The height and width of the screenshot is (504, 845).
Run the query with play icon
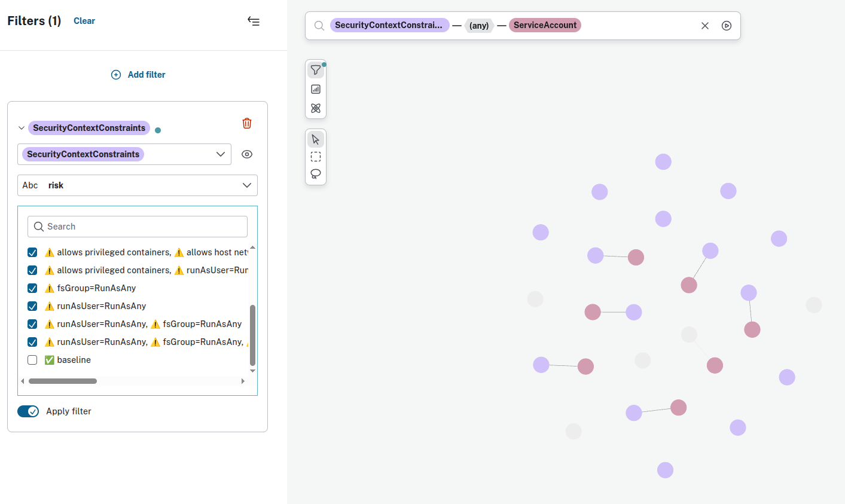[727, 26]
